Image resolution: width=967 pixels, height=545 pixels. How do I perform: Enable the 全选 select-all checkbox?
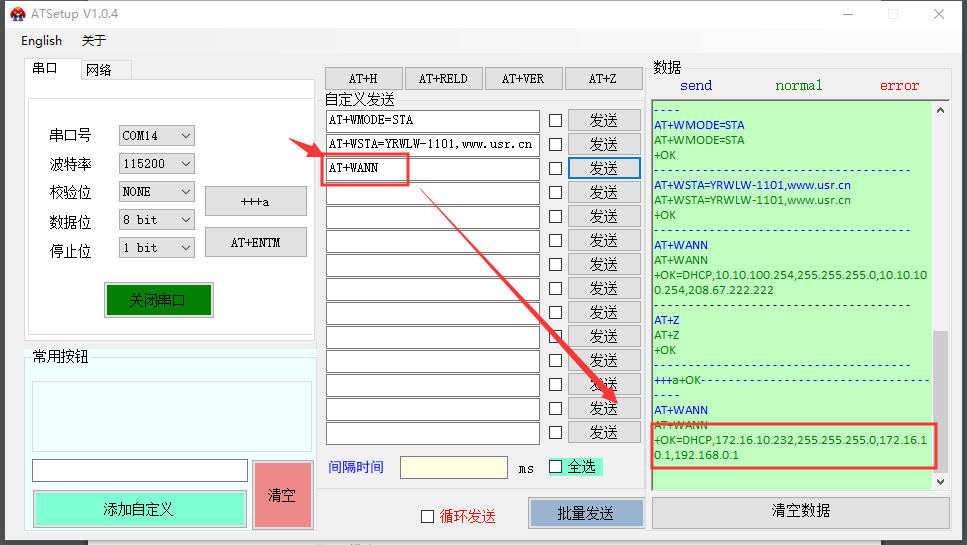556,467
